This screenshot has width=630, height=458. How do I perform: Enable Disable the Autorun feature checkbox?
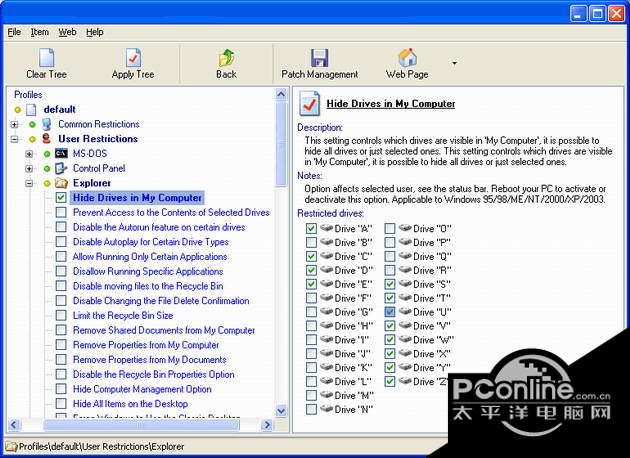61,227
